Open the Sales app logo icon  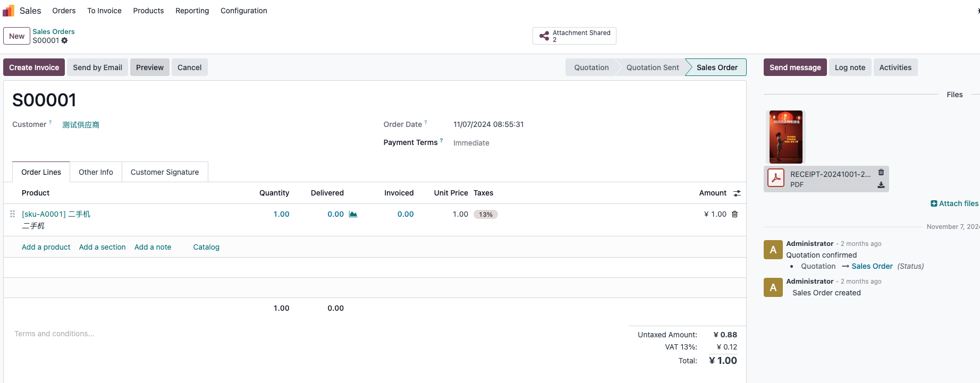coord(9,11)
